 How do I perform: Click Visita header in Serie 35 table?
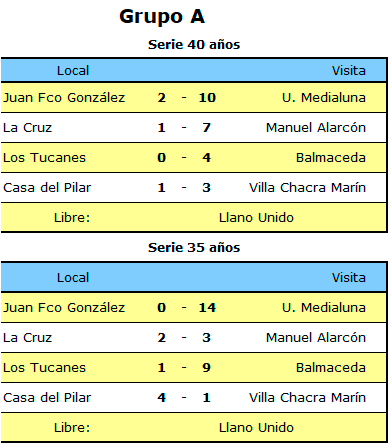pyautogui.click(x=349, y=278)
